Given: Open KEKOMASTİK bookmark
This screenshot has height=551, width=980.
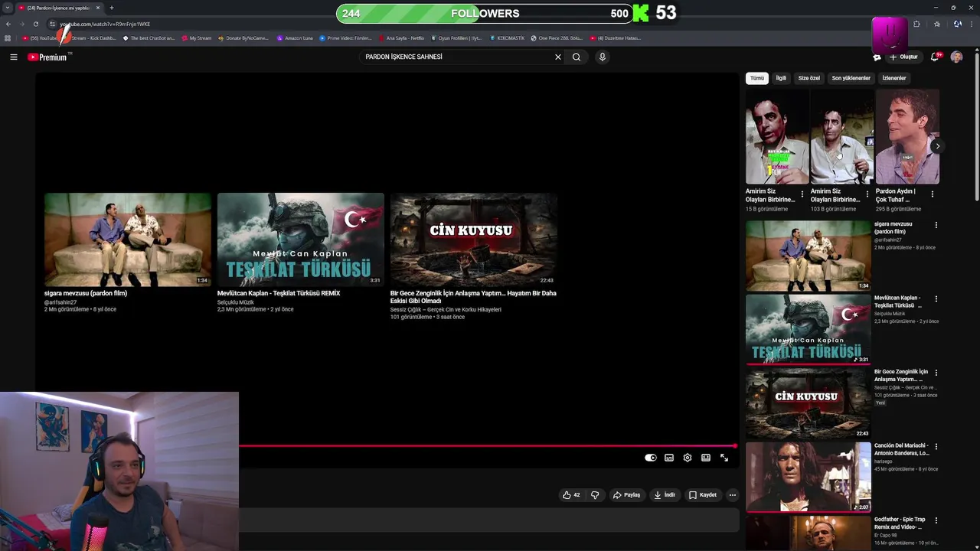Looking at the screenshot, I should 507,37.
